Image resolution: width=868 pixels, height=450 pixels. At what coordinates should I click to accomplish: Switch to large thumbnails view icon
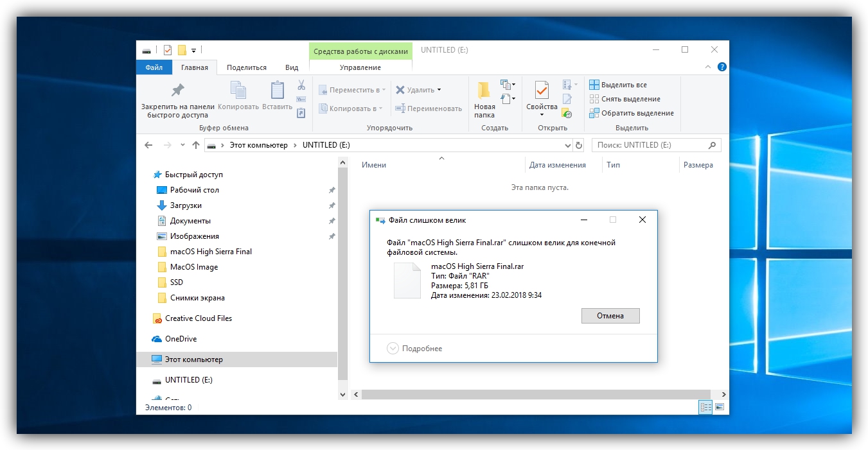point(720,407)
